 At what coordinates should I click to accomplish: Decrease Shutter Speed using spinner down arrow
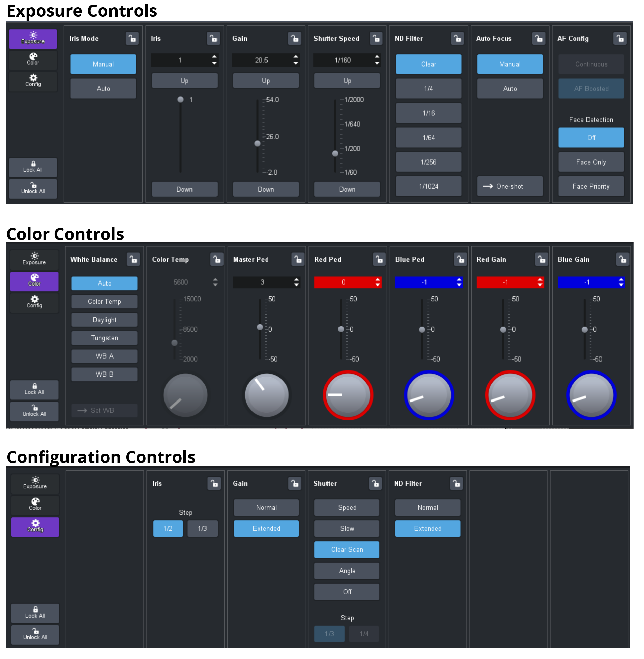point(377,63)
